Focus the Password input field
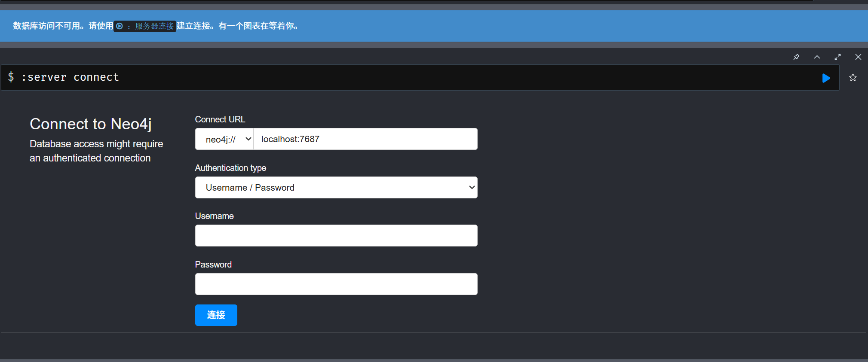This screenshot has width=868, height=362. pyautogui.click(x=336, y=284)
